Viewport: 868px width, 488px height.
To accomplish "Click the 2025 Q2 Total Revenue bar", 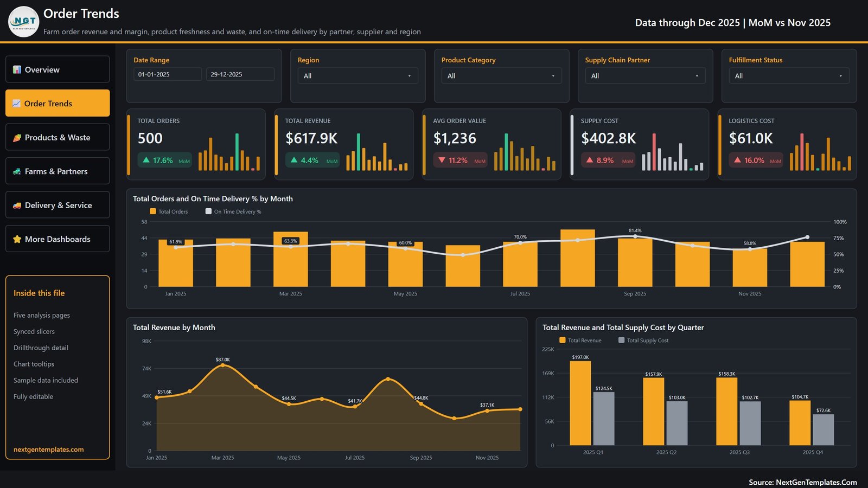I will (654, 412).
